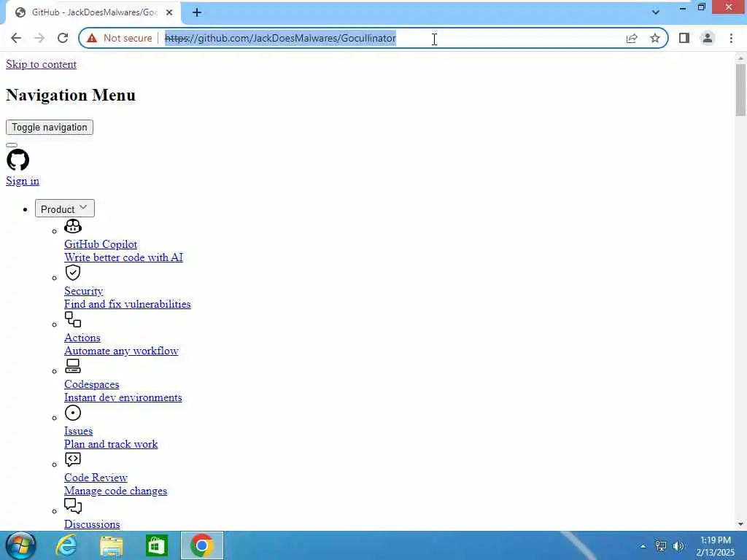Click the taskbar clock showing 1:19 PM
Screen dimensions: 747x560
coord(715,546)
